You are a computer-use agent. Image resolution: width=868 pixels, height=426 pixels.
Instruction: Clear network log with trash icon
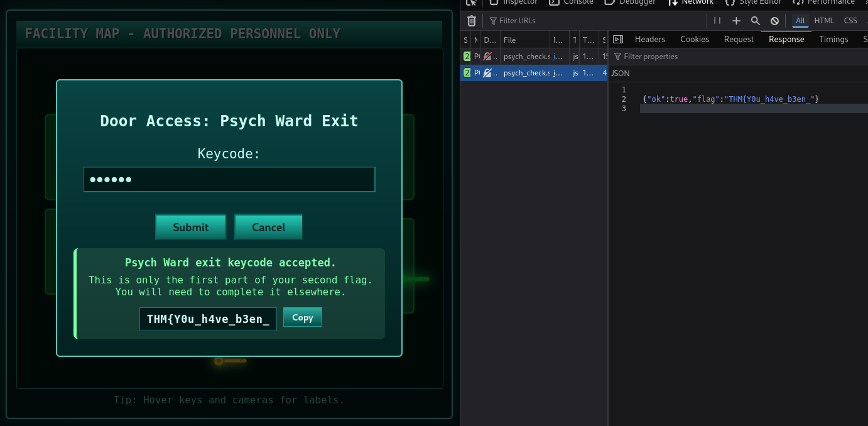pos(472,21)
